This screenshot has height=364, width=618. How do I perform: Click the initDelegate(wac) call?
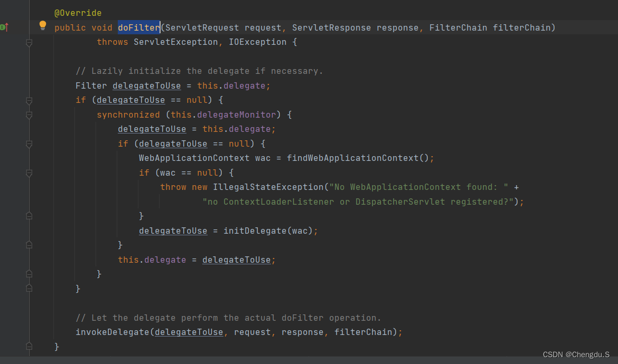(268, 231)
